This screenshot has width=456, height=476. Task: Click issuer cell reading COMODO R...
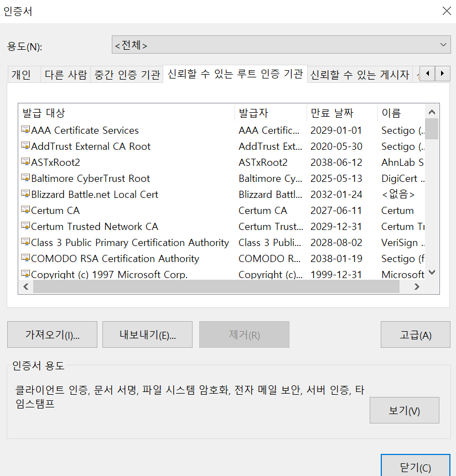[x=269, y=259]
